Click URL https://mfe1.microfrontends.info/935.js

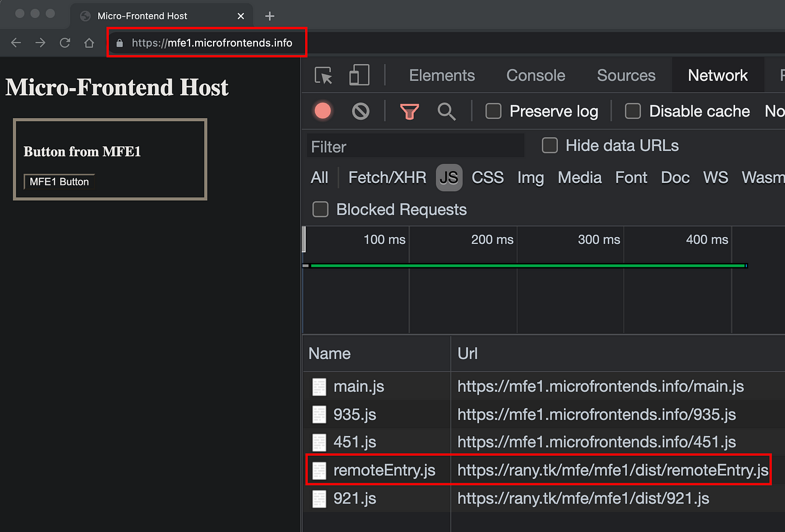click(x=597, y=414)
